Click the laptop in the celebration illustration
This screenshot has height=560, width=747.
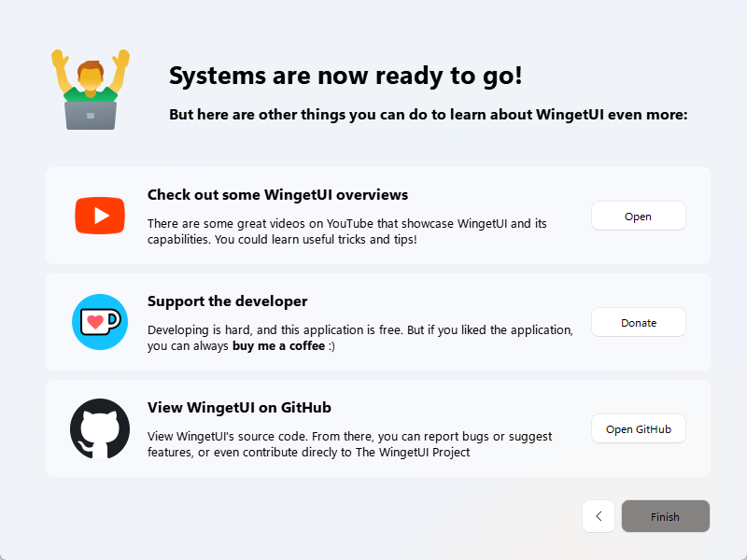(91, 115)
